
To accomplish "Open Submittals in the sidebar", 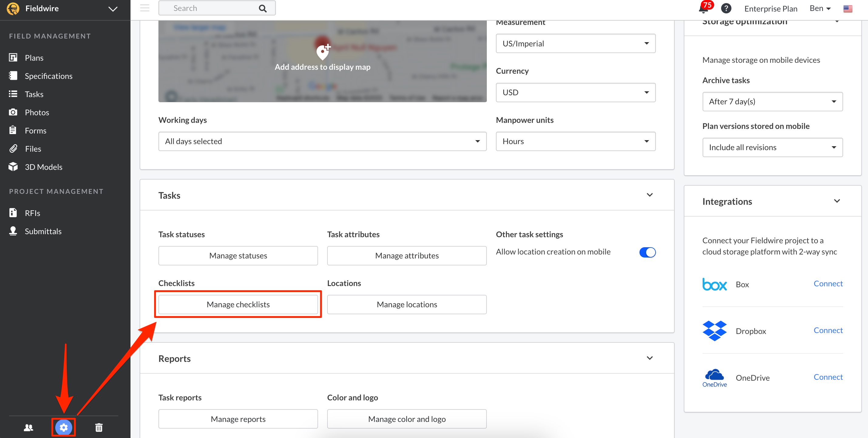I will (43, 231).
